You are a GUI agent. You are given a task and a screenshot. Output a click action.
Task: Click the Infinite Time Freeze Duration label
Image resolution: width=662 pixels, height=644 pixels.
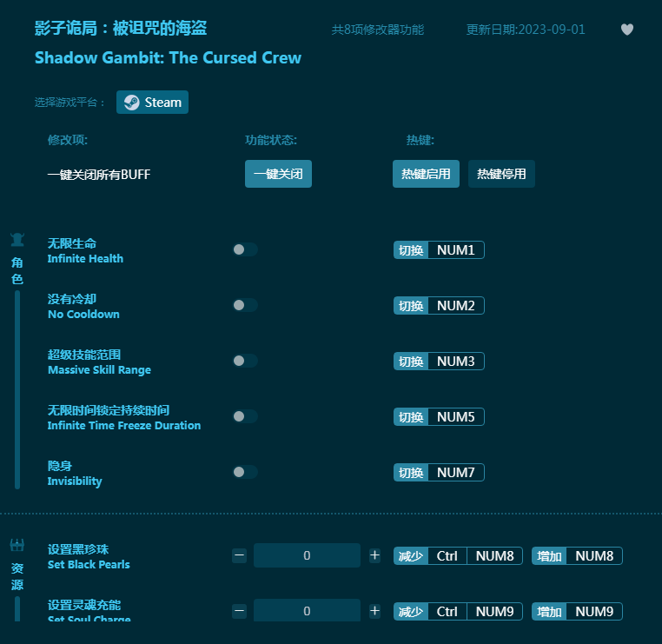124,425
